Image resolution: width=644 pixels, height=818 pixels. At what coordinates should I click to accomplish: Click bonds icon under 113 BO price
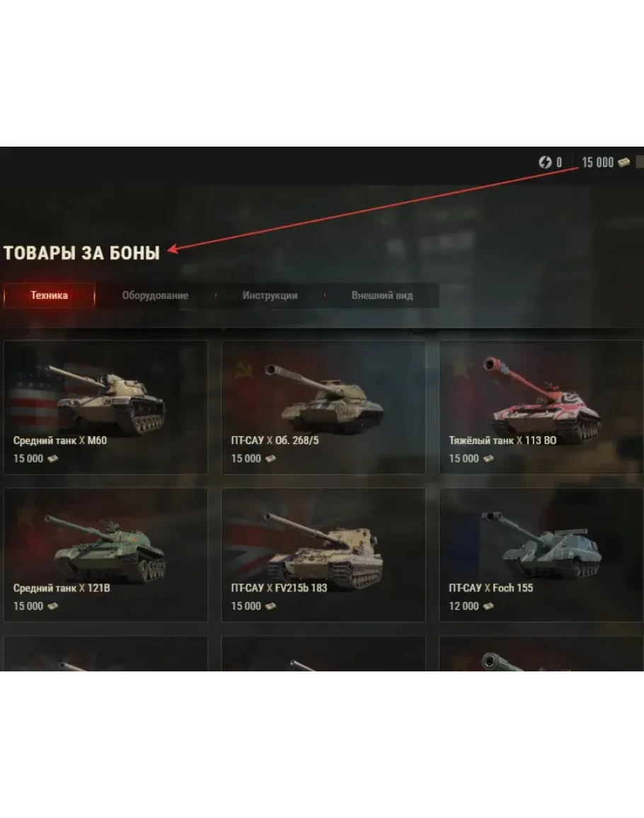coord(488,458)
